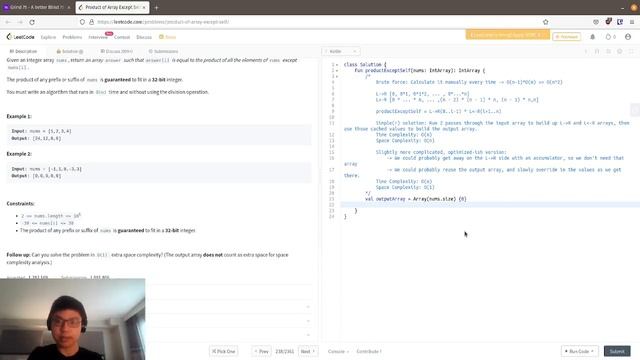This screenshot has width=640, height=360.
Task: Go forward with the browser forward arrow
Action: (x=20, y=22)
